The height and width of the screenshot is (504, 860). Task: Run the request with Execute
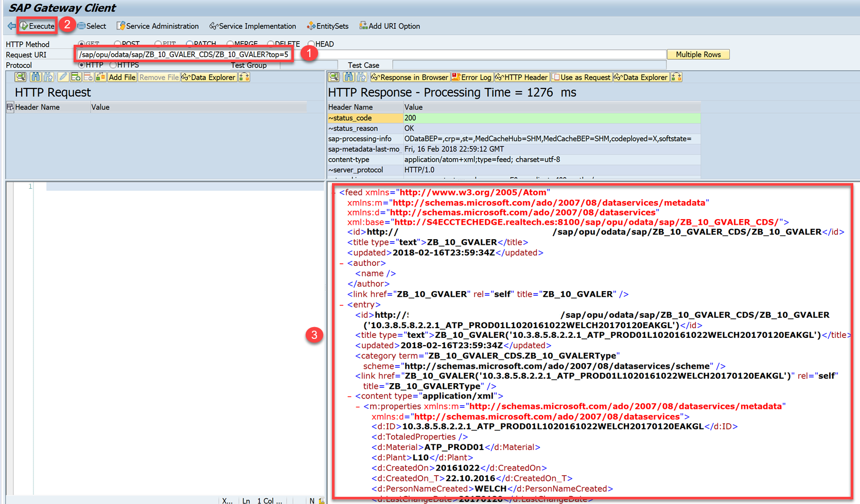(x=37, y=26)
